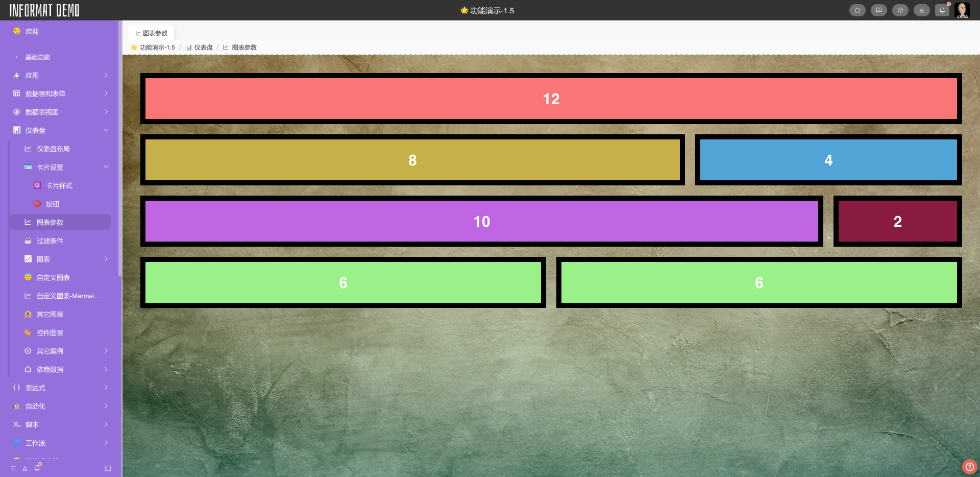
Task: Select the 图表参数 tab at top
Action: pyautogui.click(x=151, y=33)
